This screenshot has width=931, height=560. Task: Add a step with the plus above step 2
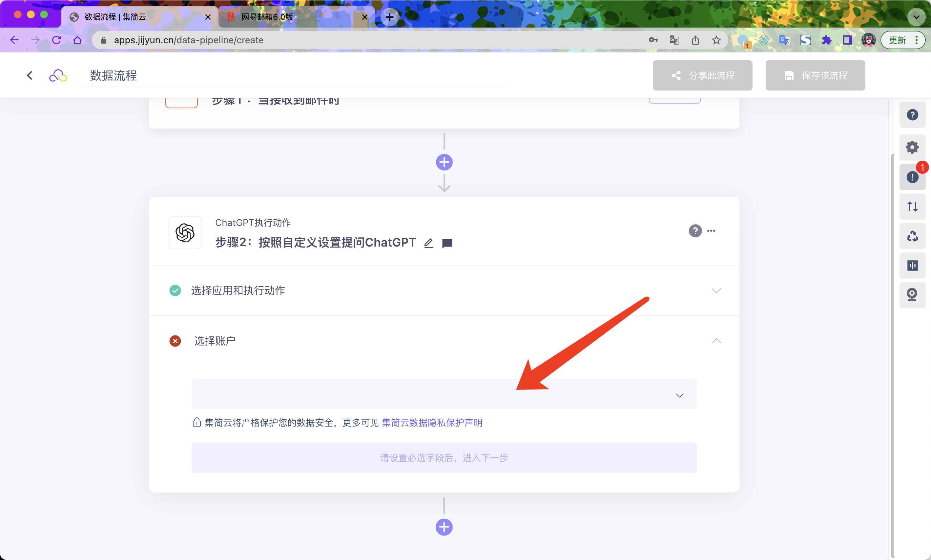point(444,162)
